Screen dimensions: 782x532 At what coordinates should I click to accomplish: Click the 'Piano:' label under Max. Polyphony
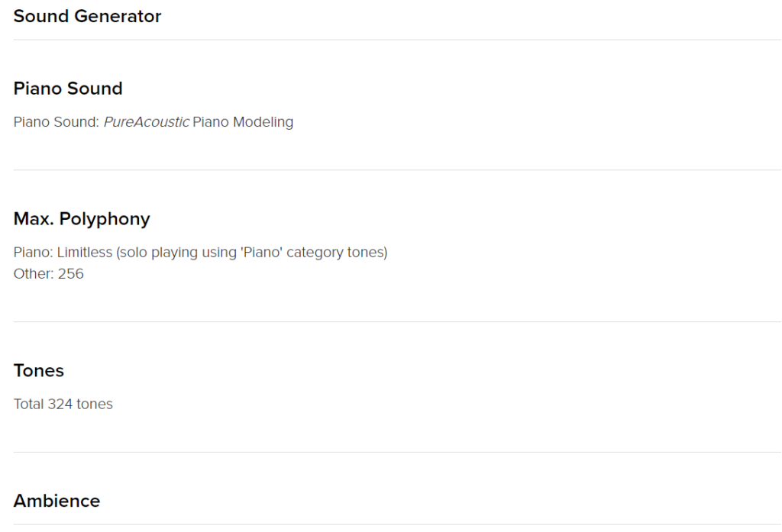coord(34,253)
